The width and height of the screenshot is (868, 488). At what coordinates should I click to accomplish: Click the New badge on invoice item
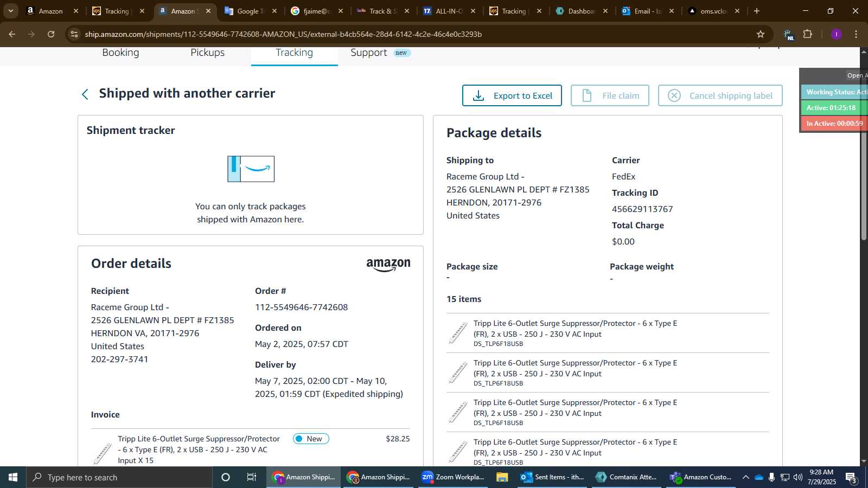click(x=311, y=439)
